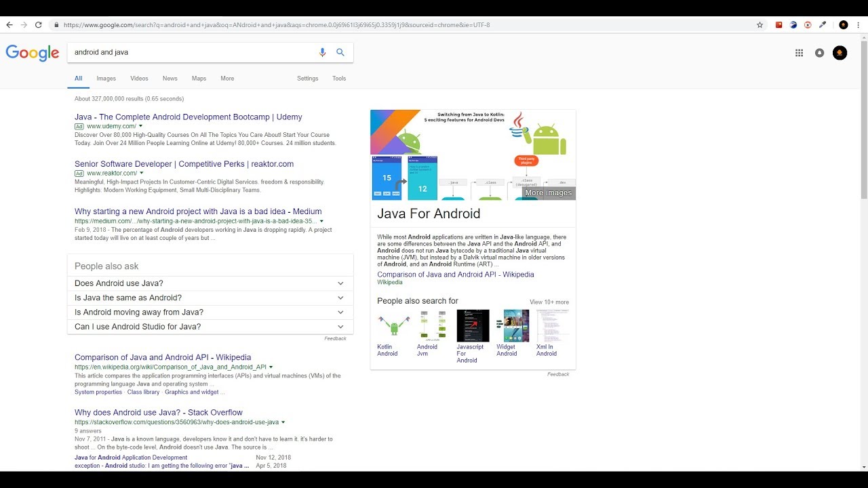Open Google account avatar on page
The height and width of the screenshot is (488, 868).
[840, 53]
